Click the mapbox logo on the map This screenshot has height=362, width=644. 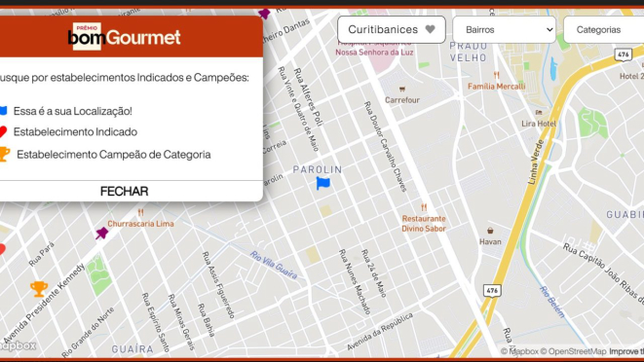[x=19, y=346]
